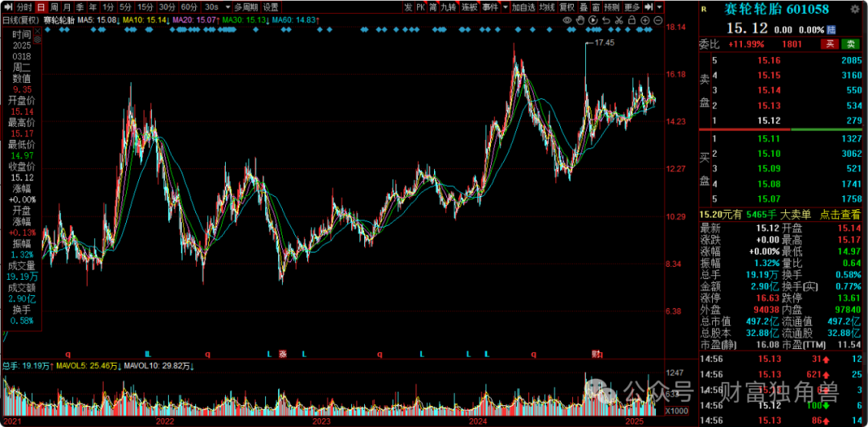Toggle the 连板 indicator
The height and width of the screenshot is (427, 868).
[469, 6]
